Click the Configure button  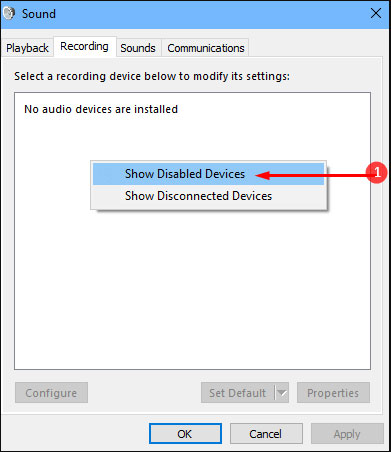51,393
